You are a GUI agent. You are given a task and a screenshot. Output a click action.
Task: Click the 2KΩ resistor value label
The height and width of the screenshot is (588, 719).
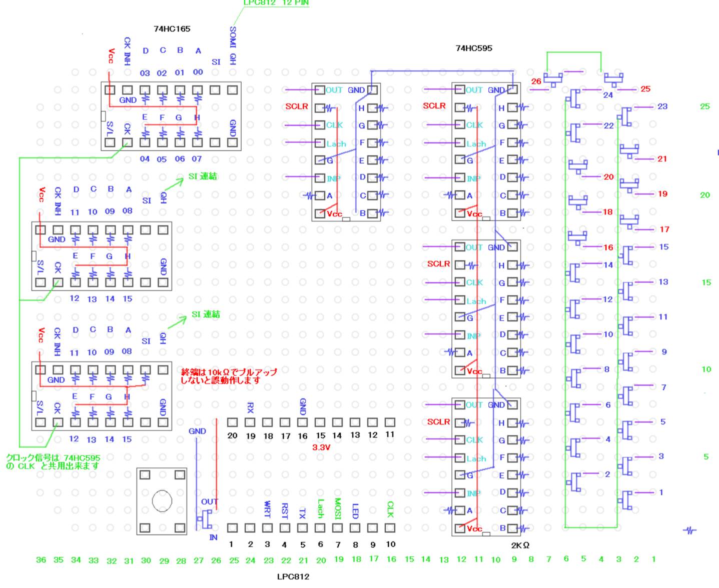pyautogui.click(x=520, y=545)
